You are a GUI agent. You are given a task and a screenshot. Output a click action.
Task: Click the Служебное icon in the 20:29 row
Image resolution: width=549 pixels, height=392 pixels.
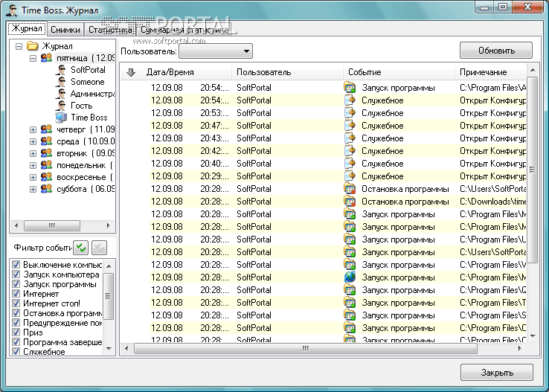350,176
